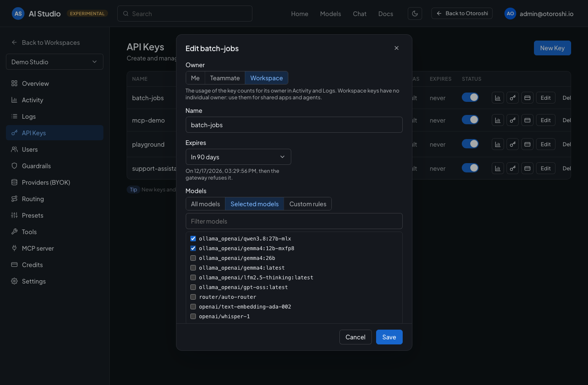Click key icon in playground row
The image size is (588, 385).
(x=512, y=144)
